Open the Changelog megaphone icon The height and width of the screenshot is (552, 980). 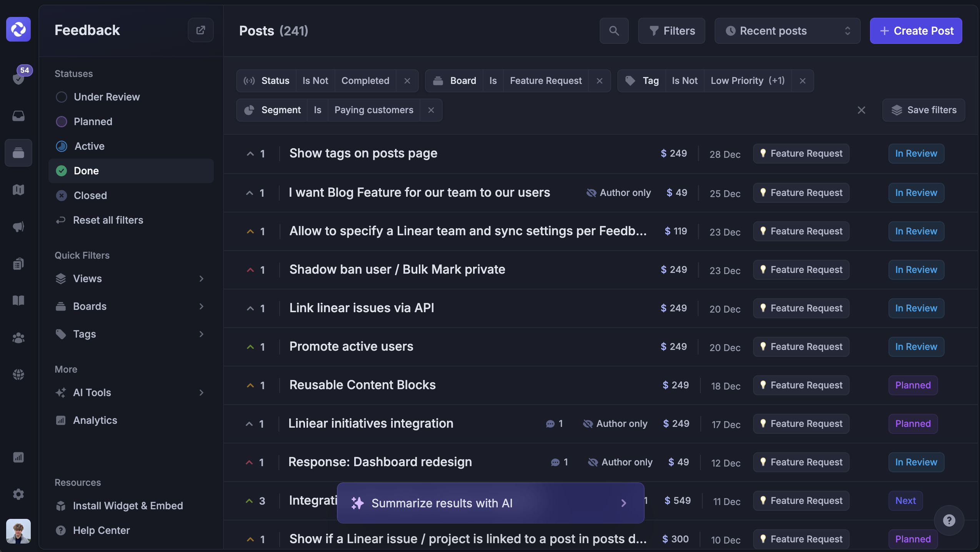click(x=18, y=226)
